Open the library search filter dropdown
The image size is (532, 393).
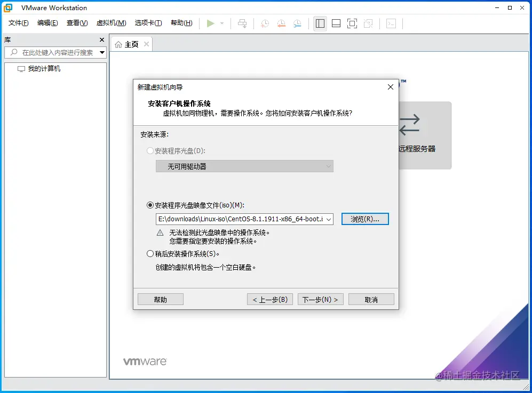[x=101, y=52]
